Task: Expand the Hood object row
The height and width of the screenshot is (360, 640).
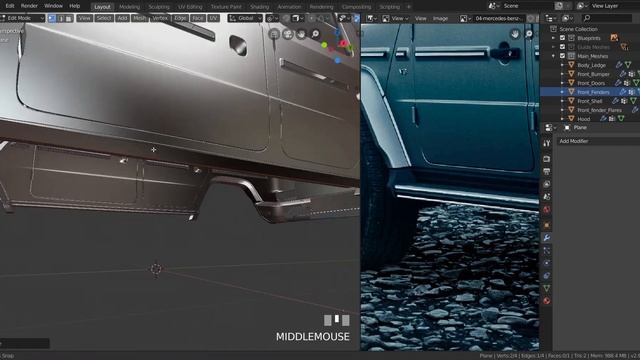Action: click(x=562, y=119)
